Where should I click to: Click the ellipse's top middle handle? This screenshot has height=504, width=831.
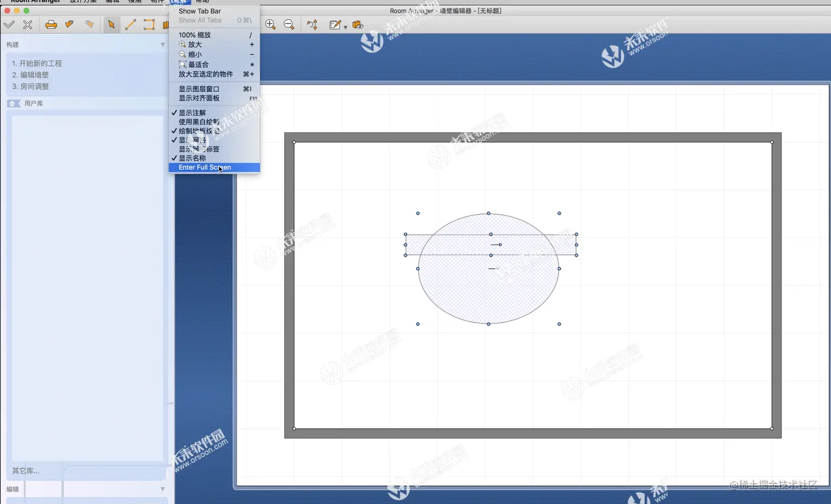tap(489, 213)
